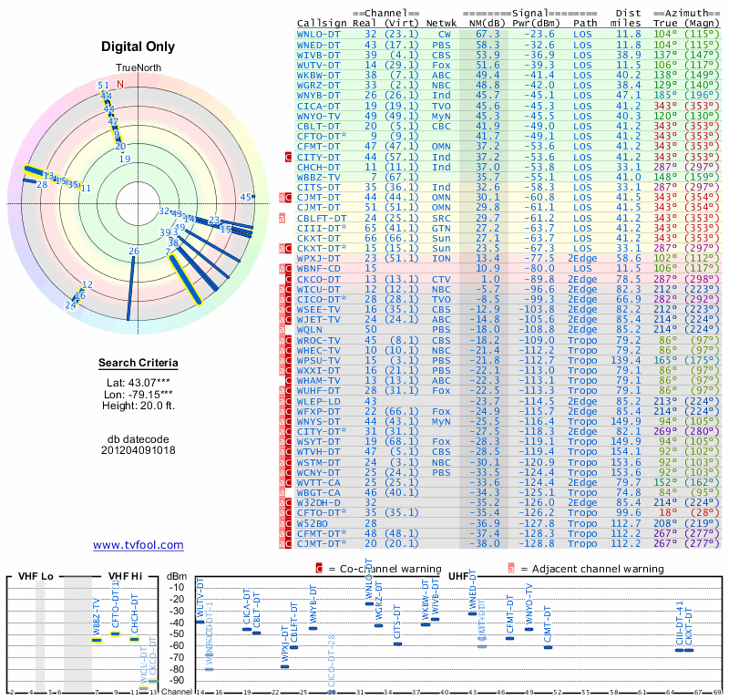Image resolution: width=729 pixels, height=700 pixels.
Task: Click WSYT-DT callsign in the table
Action: (x=318, y=441)
